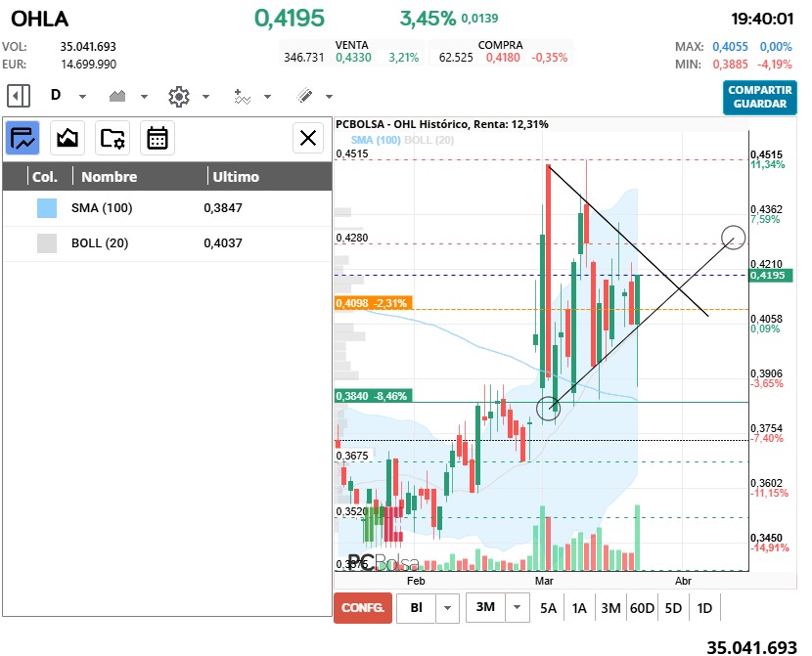Open the calendar icon in the panel
812x656 pixels.
click(157, 138)
